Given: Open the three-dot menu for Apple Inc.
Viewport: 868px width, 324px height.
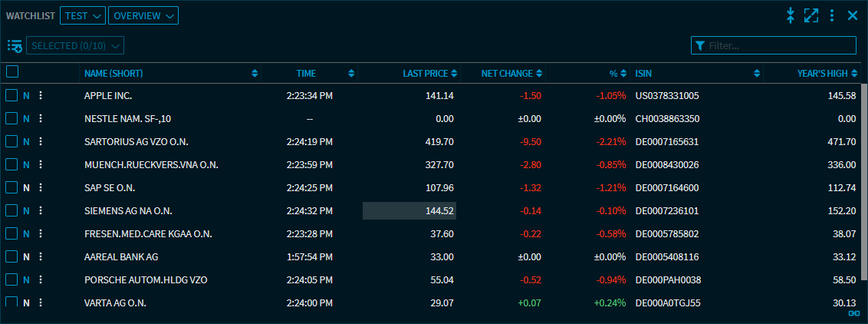Looking at the screenshot, I should point(41,96).
